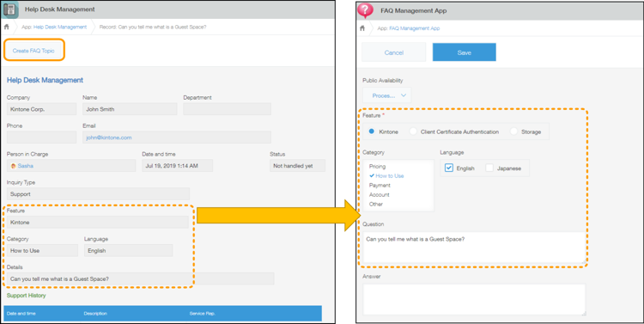Click Service Rep. column header
Image resolution: width=644 pixels, height=324 pixels.
point(203,314)
